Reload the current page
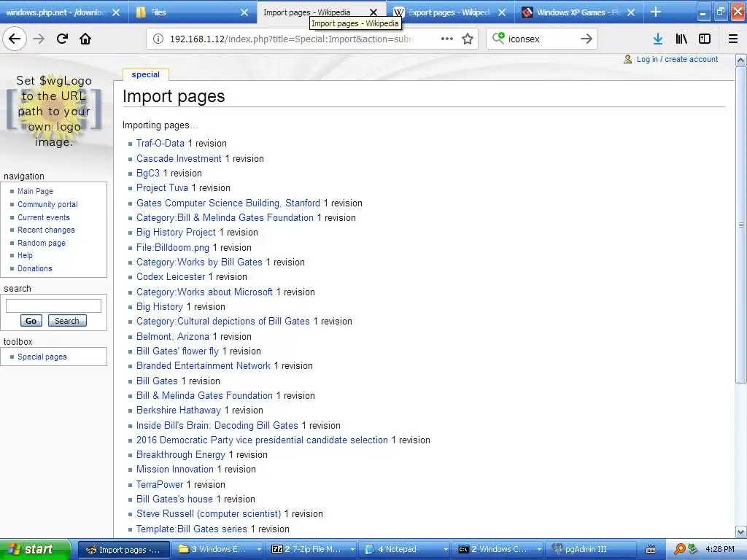The image size is (747, 560). (x=62, y=39)
